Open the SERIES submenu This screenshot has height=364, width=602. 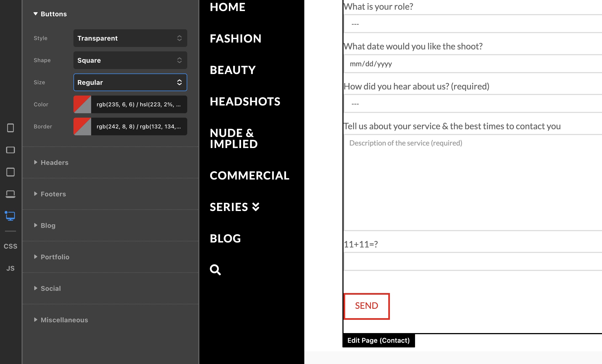coord(234,207)
